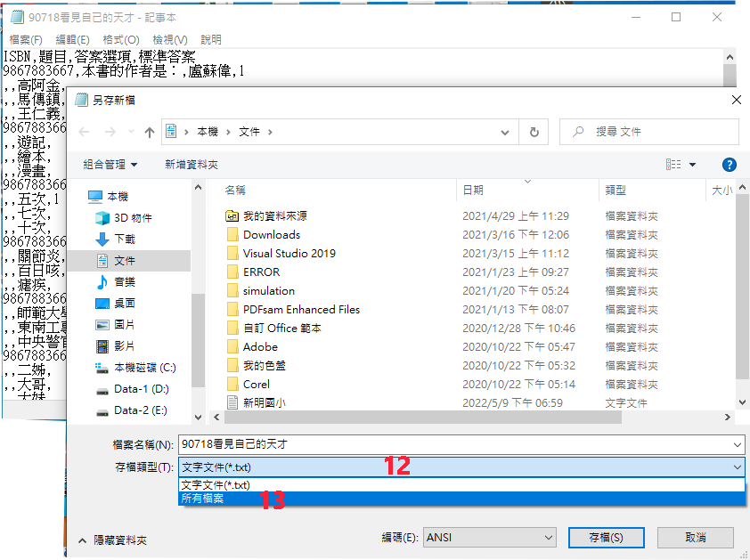750x560 pixels.
Task: Click file list horizontal scroll left arrow
Action: coord(216,418)
